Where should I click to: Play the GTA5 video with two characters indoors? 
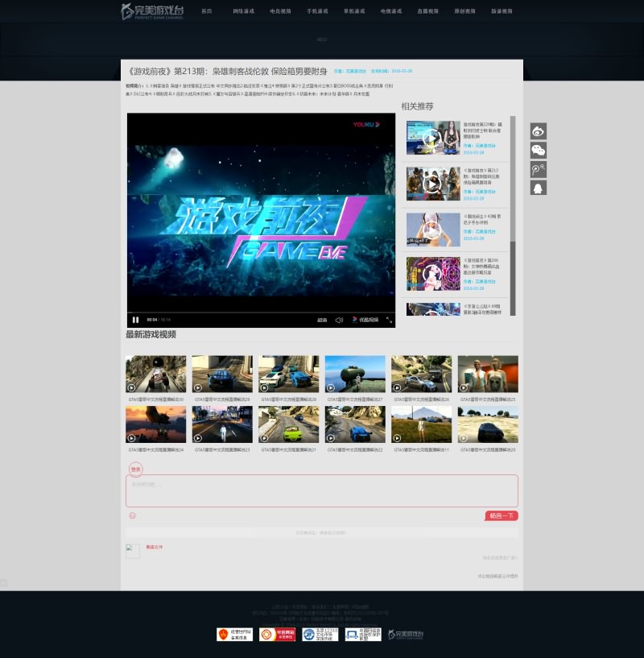(488, 374)
